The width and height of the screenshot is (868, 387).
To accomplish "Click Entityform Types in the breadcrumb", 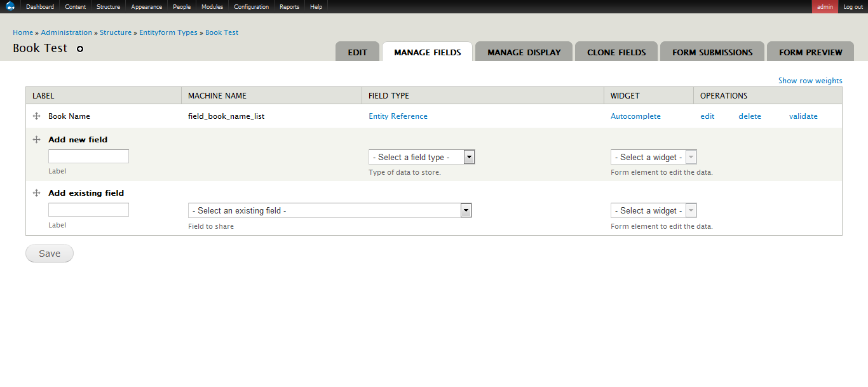I will pos(168,32).
